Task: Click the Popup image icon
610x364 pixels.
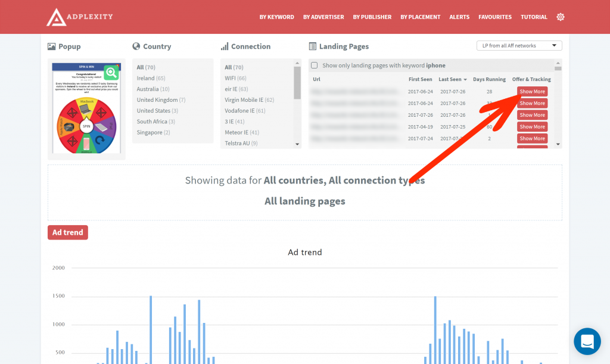Action: coord(51,46)
